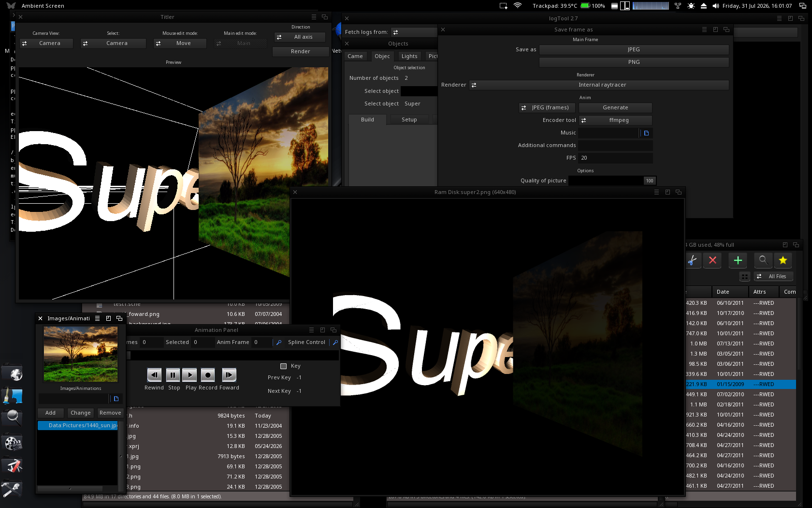812x508 pixels.
Task: Click the Additional commands input field
Action: coord(615,145)
